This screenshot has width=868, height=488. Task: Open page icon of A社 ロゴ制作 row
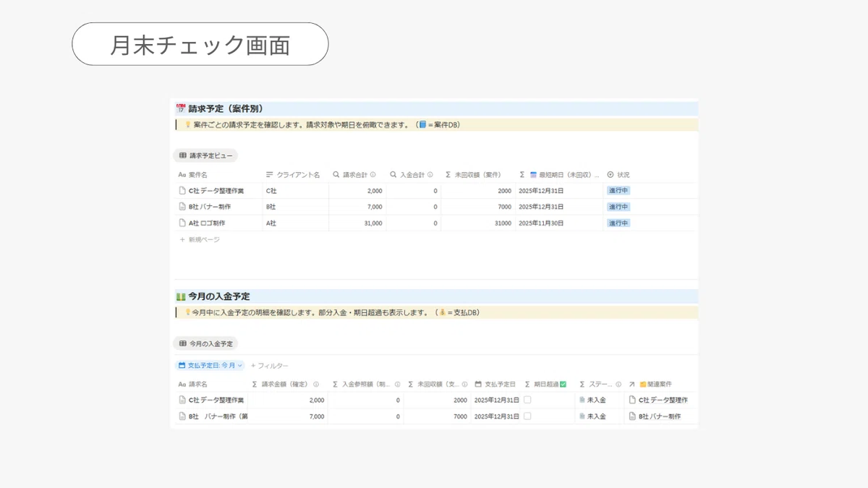(x=182, y=223)
